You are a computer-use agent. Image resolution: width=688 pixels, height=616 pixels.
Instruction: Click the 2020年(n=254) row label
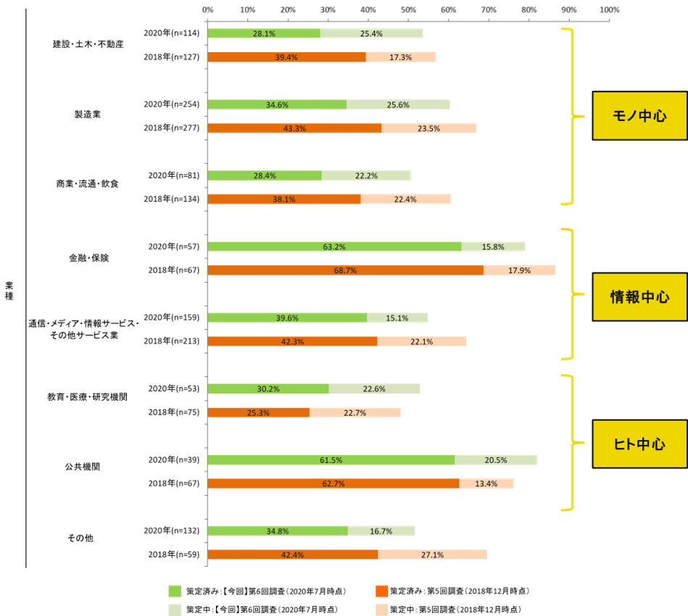[x=172, y=104]
